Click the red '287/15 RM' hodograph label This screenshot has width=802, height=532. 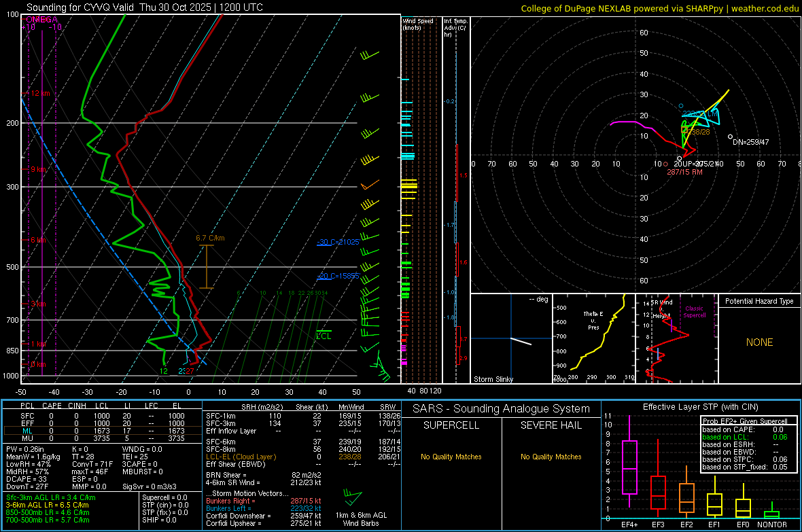pyautogui.click(x=684, y=172)
